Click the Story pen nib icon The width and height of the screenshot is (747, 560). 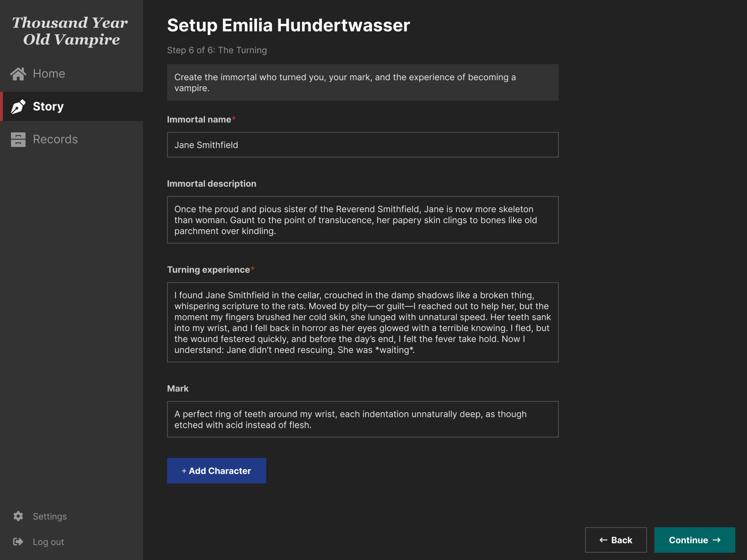click(18, 106)
